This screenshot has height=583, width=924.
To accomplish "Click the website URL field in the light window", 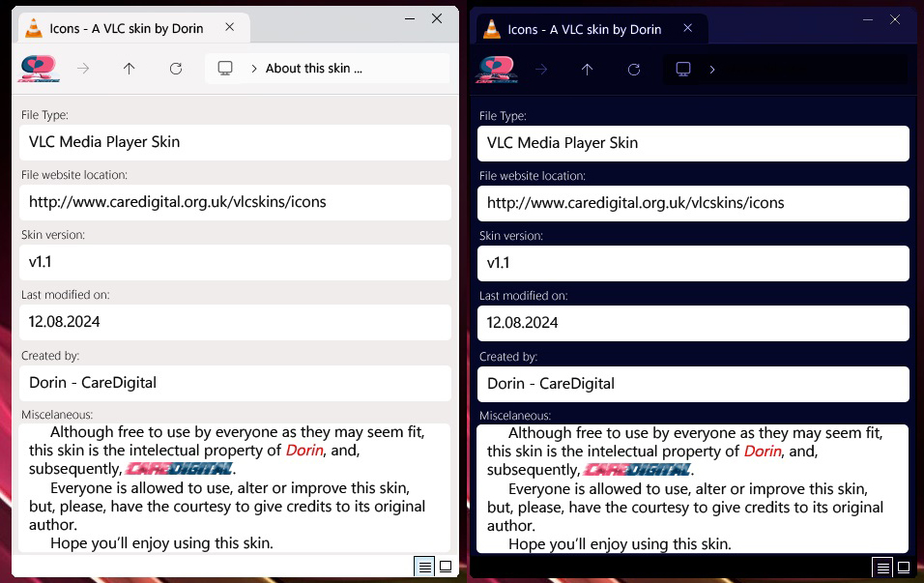I will point(235,202).
